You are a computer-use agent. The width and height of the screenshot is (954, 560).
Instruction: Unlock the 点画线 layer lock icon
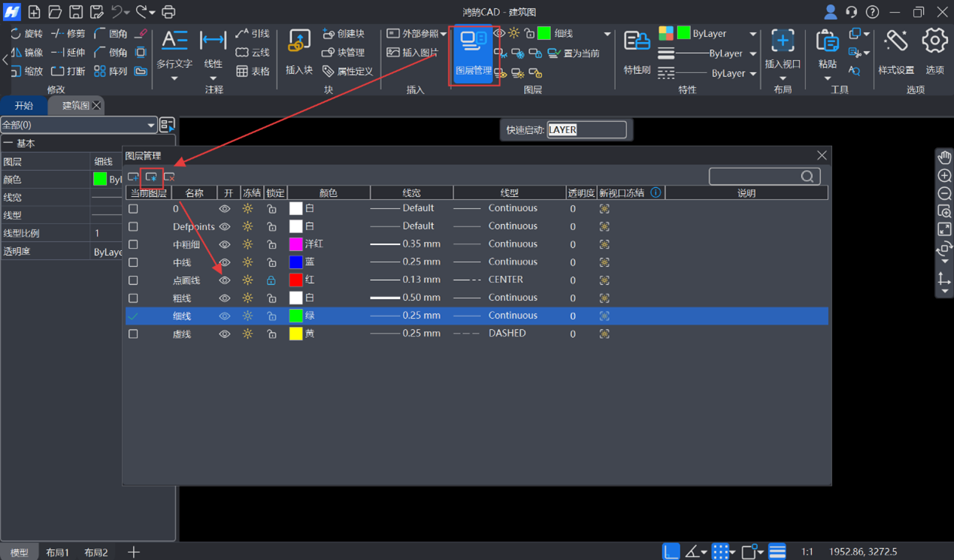coord(271,280)
